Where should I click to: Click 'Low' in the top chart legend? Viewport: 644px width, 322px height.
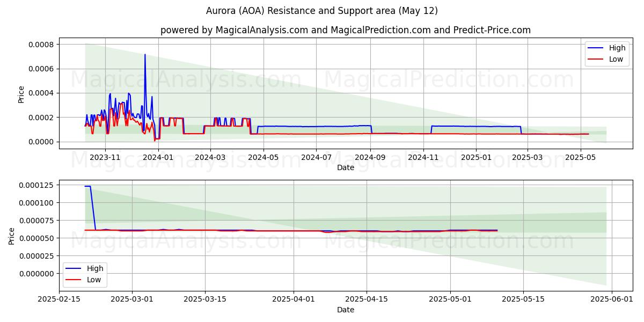[616, 59]
